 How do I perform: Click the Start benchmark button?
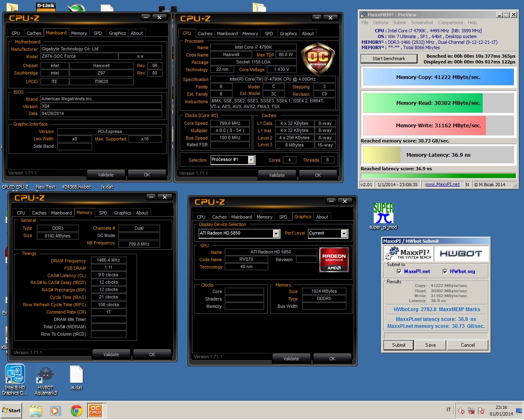click(389, 59)
